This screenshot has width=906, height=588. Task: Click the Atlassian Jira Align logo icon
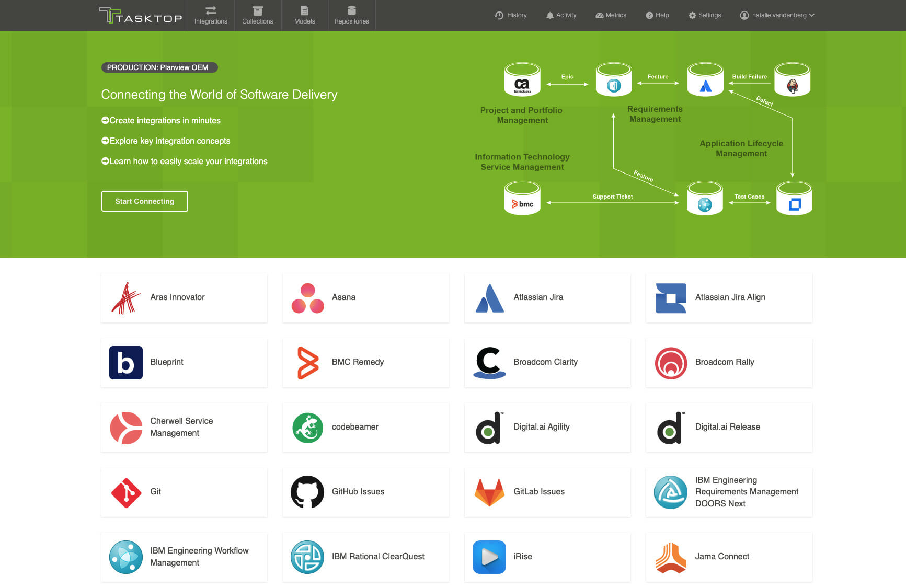(671, 298)
